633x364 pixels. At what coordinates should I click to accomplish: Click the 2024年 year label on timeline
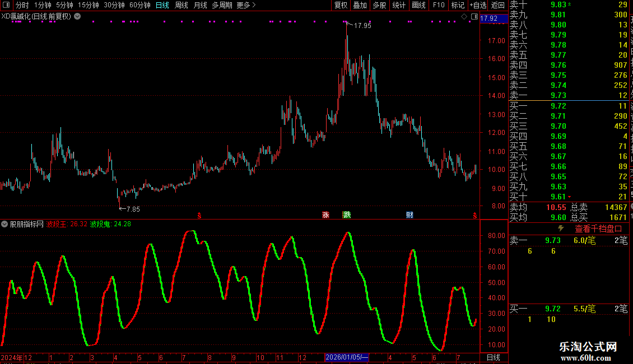pyautogui.click(x=12, y=357)
